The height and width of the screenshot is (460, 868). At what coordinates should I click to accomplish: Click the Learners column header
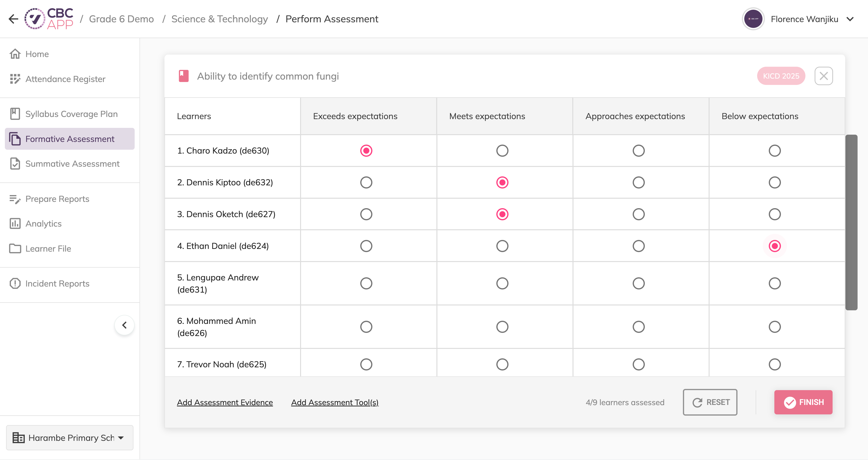click(232, 116)
